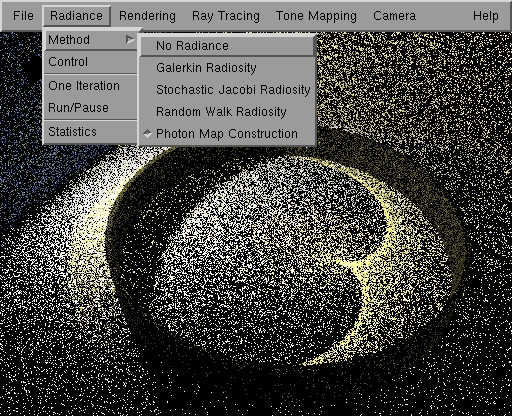This screenshot has width=512, height=416.
Task: Expand the Method submenu arrow
Action: pos(130,40)
